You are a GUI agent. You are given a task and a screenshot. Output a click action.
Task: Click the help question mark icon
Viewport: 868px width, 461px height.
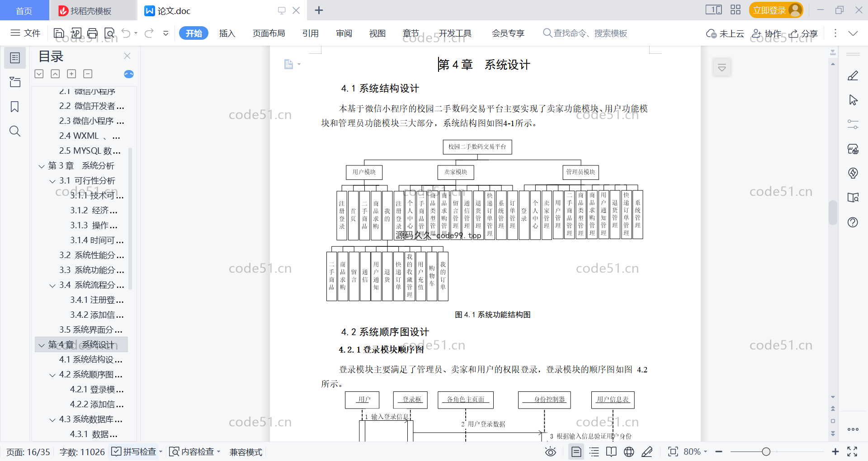click(x=853, y=222)
